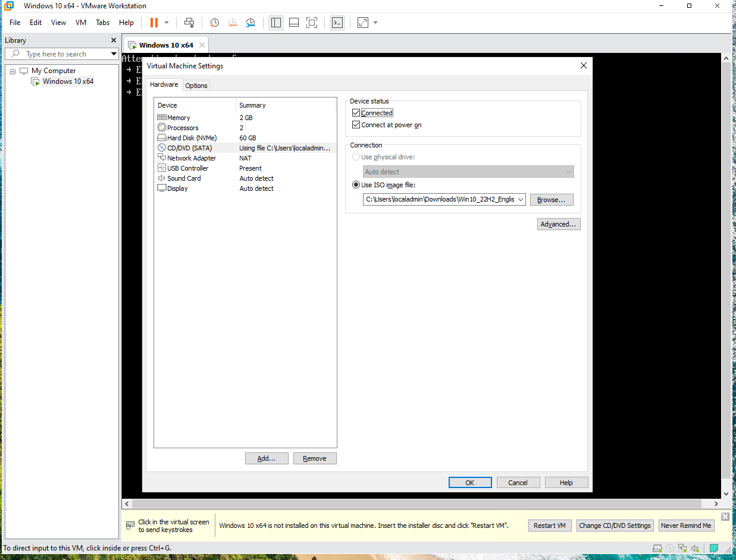
Task: Select My Computer in the library
Action: coord(54,71)
